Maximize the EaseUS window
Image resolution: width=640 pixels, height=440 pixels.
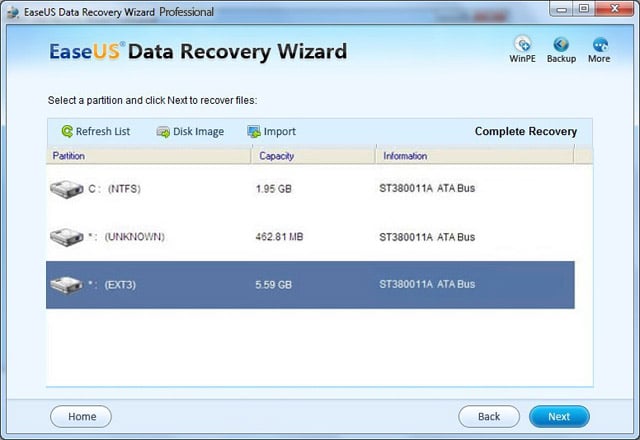[584, 9]
